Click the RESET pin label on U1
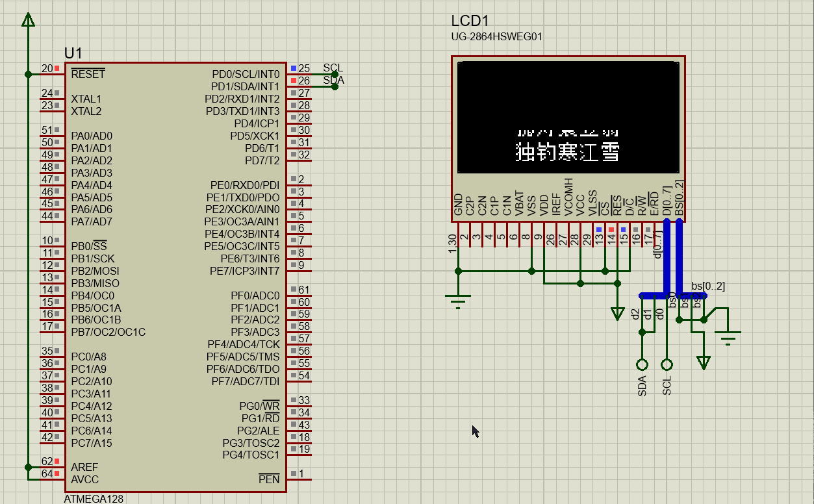814x504 pixels. pos(88,74)
